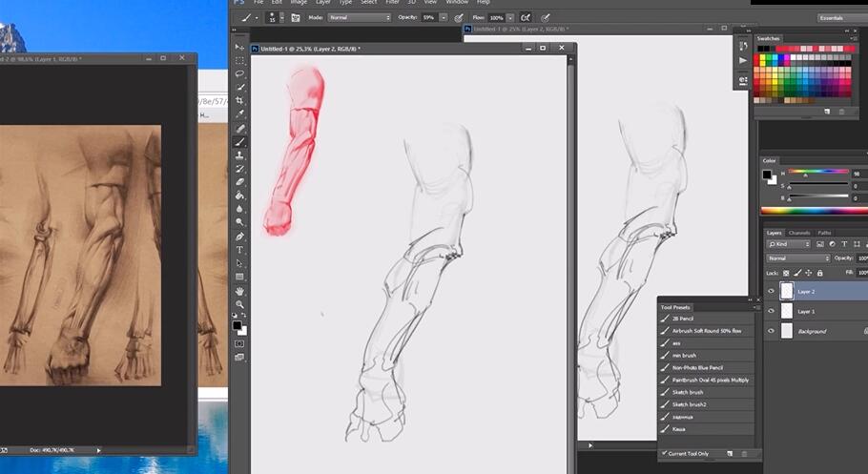Open the Layer menu
Viewport: 868px width, 474px height.
pos(323,2)
